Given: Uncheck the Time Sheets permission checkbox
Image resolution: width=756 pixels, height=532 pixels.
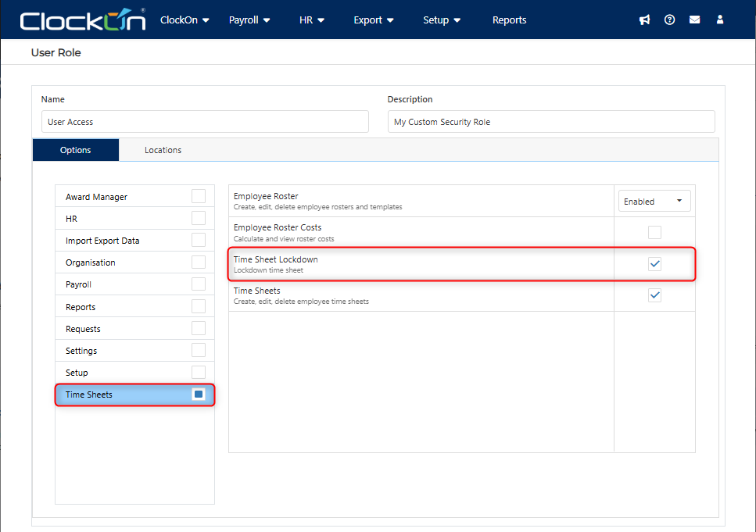Looking at the screenshot, I should click(x=654, y=295).
